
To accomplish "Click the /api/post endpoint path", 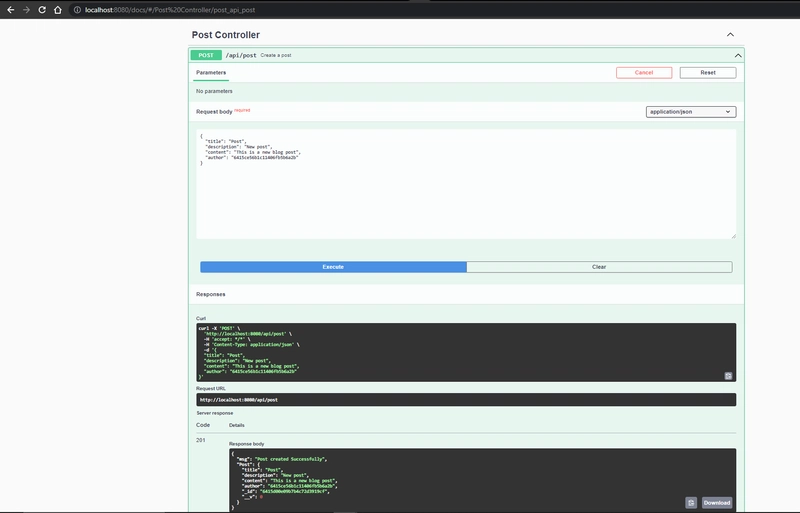I will (x=241, y=55).
